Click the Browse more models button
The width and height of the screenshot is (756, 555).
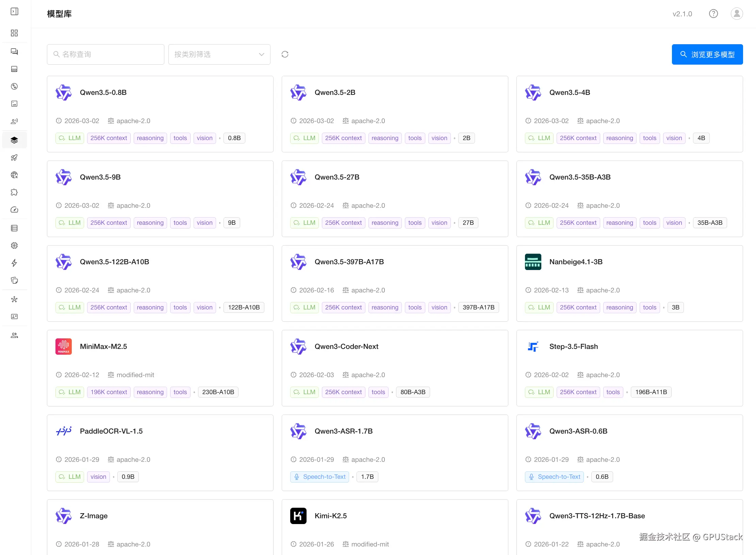tap(707, 54)
